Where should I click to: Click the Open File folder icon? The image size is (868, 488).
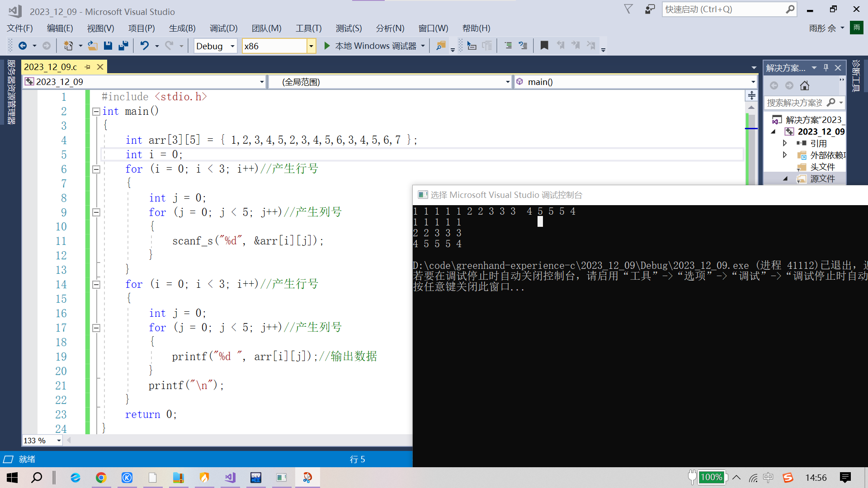tap(92, 46)
